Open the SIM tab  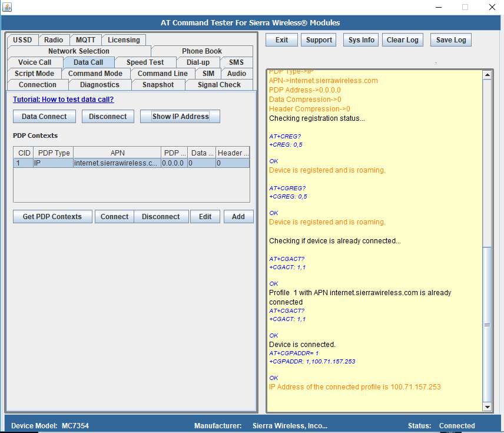pyautogui.click(x=208, y=74)
